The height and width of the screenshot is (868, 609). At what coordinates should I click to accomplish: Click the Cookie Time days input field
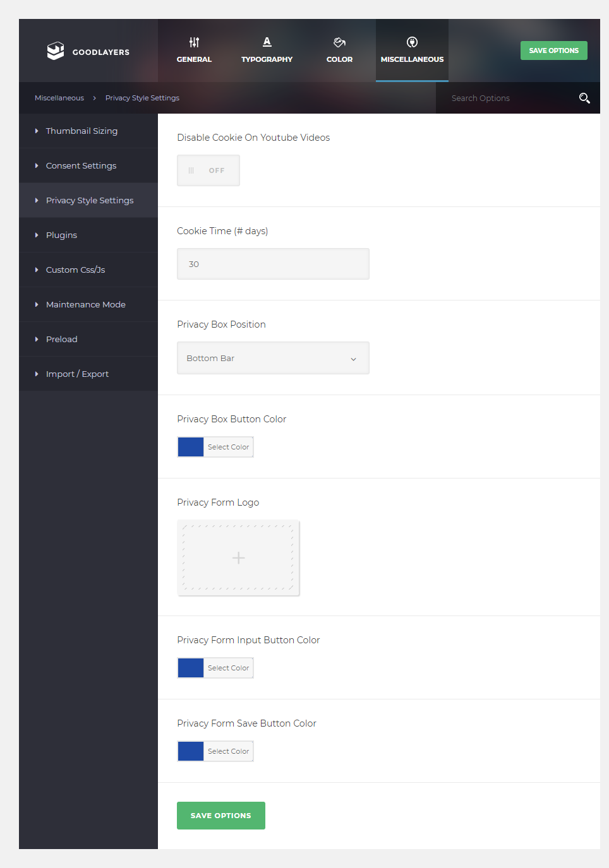tap(273, 264)
